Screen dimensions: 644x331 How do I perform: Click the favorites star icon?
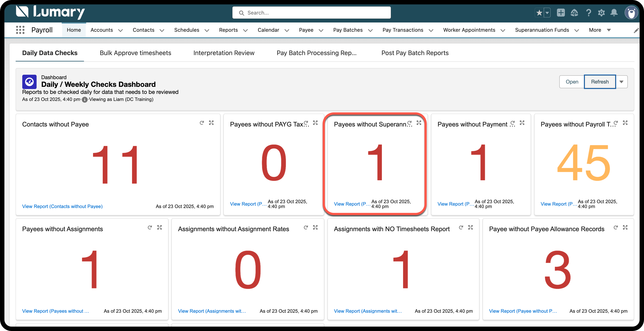tap(539, 13)
